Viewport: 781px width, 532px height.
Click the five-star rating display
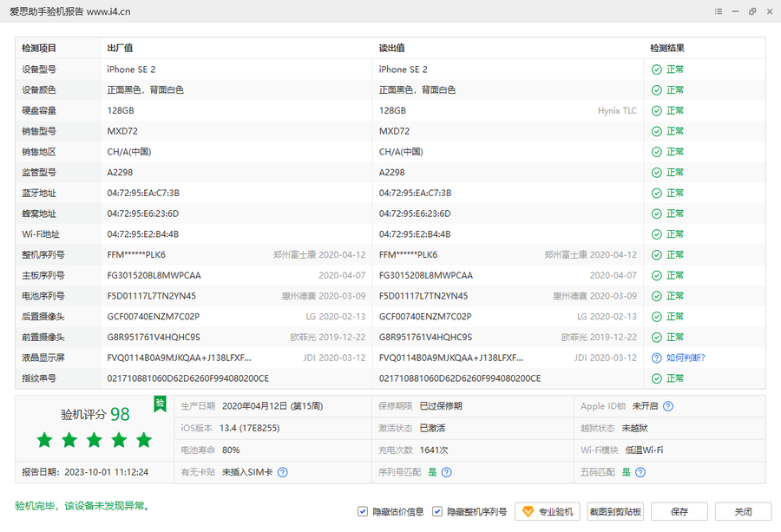point(94,440)
